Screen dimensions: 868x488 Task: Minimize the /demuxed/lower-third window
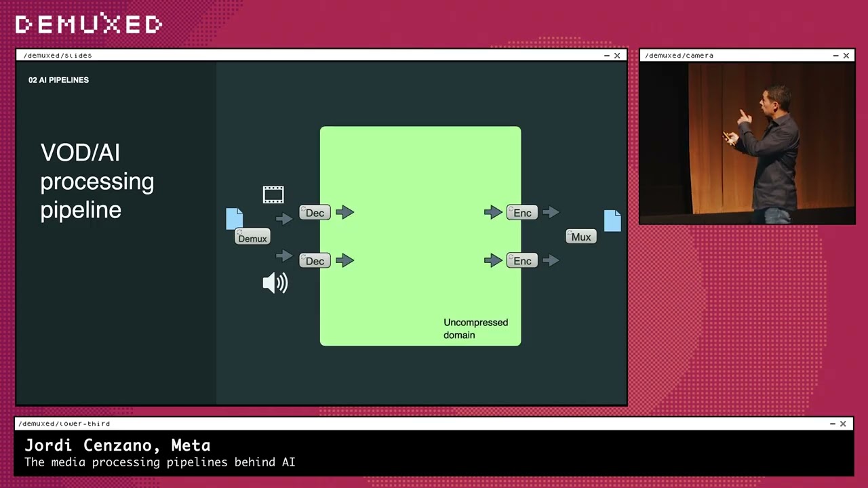tap(833, 424)
